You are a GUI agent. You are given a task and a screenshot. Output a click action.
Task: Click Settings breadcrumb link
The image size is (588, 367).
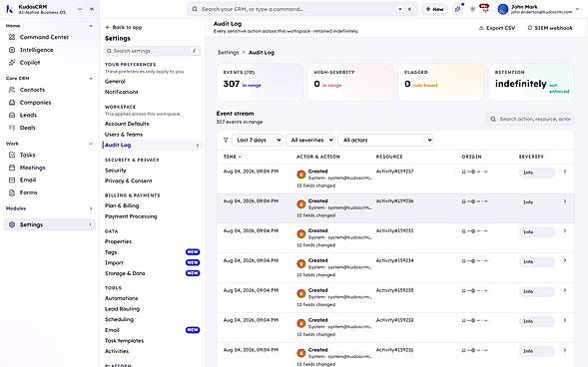228,53
